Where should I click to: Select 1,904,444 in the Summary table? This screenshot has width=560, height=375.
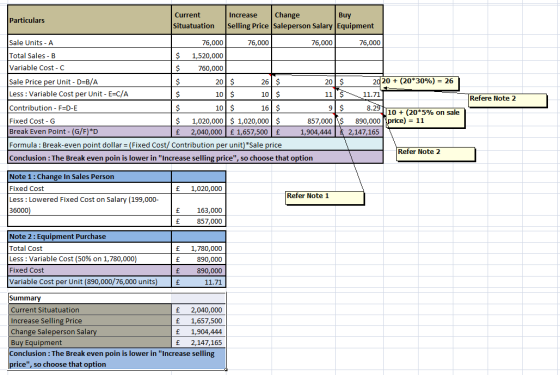(199, 331)
